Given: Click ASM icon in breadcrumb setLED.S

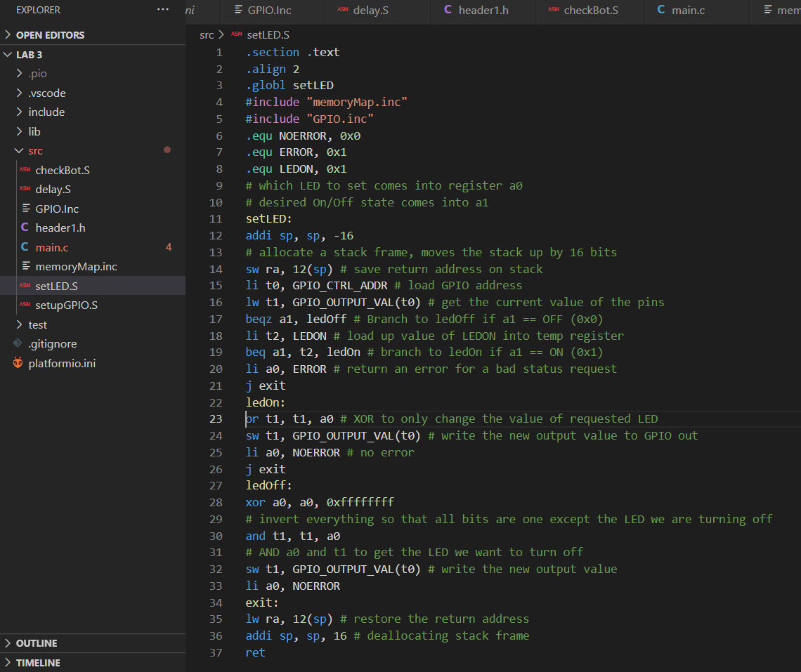Looking at the screenshot, I should [x=237, y=34].
